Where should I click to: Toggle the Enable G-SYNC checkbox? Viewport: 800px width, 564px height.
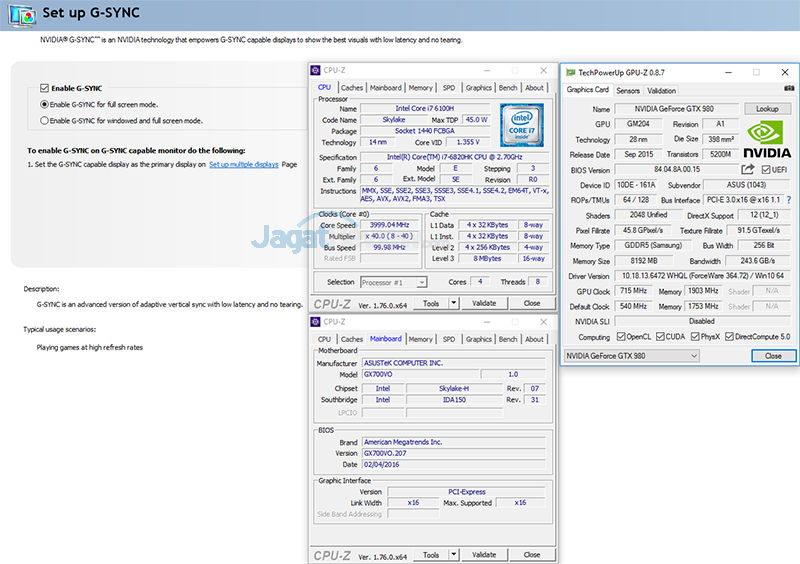click(x=44, y=88)
